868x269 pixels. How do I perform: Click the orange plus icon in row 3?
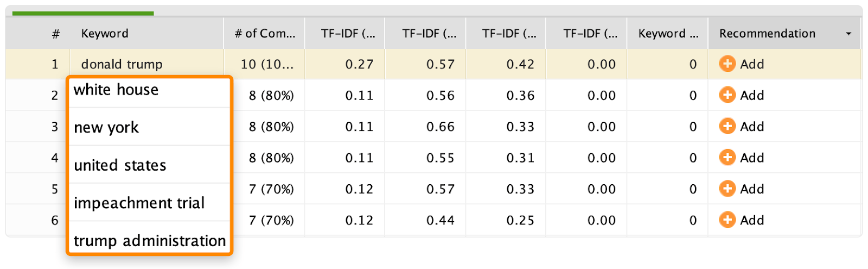[x=727, y=126]
